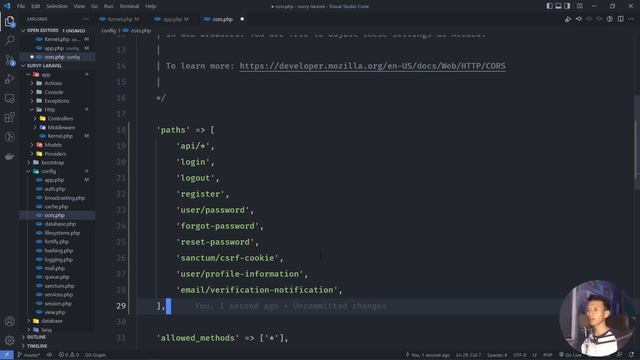Toggle the primary side bar
640x360 pixels.
click(549, 6)
